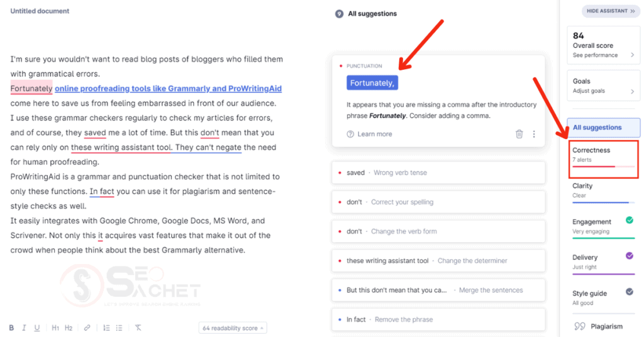Dismiss the punctuation suggestion with trash icon
The height and width of the screenshot is (337, 644).
519,134
